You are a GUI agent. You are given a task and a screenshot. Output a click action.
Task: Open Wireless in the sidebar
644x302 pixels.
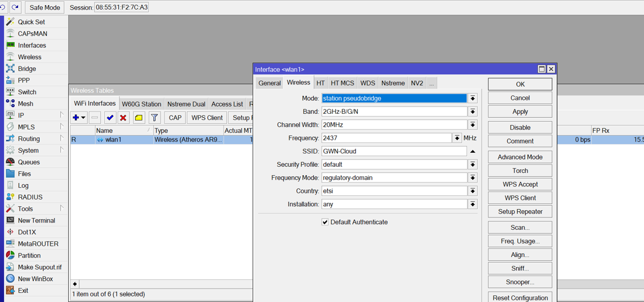point(29,57)
